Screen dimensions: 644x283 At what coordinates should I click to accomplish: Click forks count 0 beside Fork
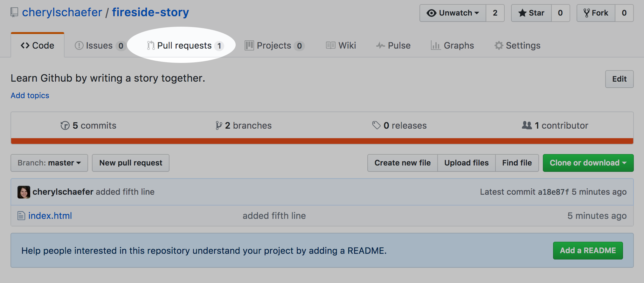(624, 13)
